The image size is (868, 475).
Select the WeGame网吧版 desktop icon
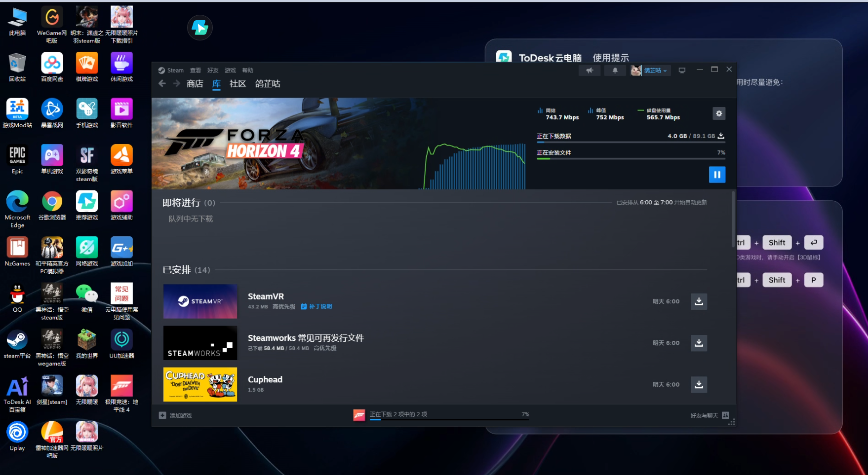[52, 25]
